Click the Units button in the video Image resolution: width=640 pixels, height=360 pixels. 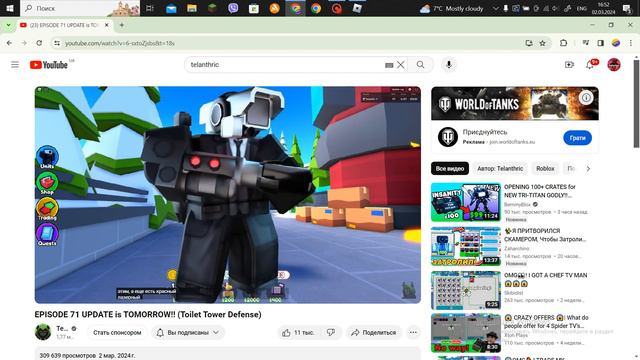[47, 157]
